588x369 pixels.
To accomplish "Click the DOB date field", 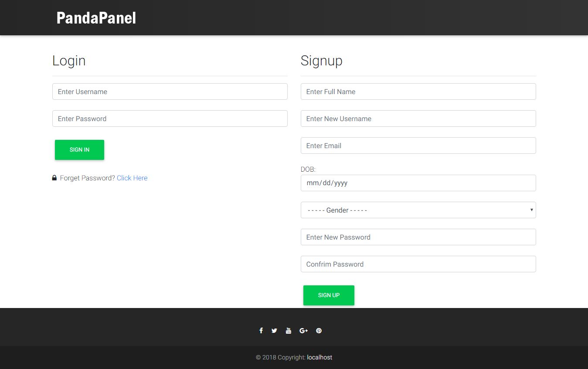I will point(418,183).
